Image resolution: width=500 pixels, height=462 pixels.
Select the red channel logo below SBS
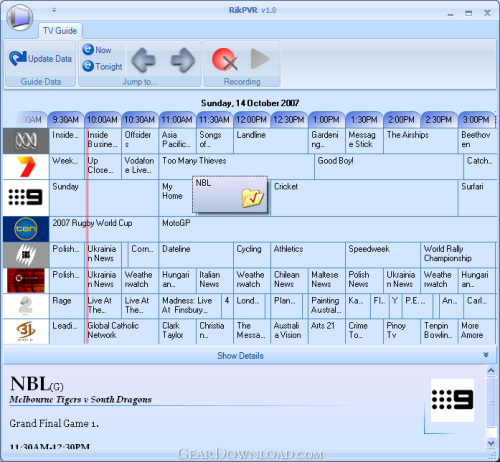click(26, 281)
